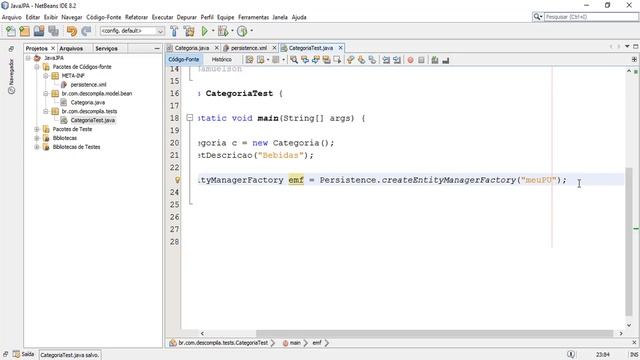The width and height of the screenshot is (640, 360).
Task: Click the Histórico view button
Action: tap(222, 60)
